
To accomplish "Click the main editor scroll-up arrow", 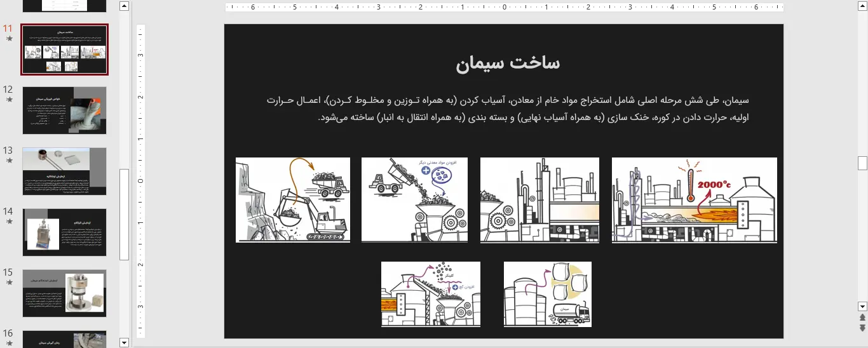I will pos(862,6).
